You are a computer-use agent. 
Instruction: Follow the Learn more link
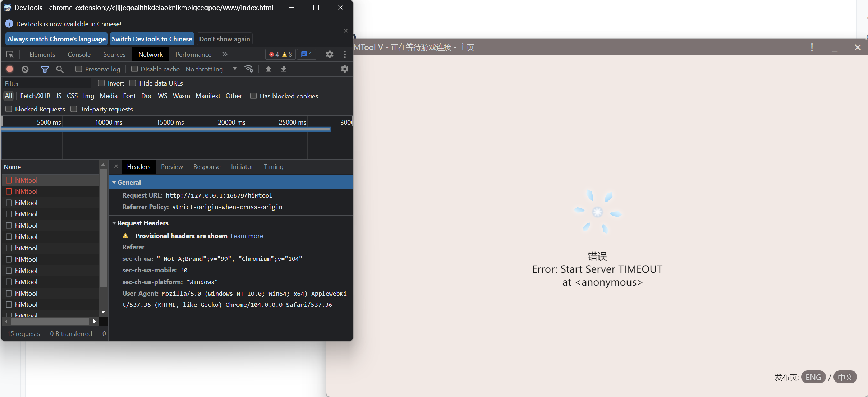tap(247, 236)
